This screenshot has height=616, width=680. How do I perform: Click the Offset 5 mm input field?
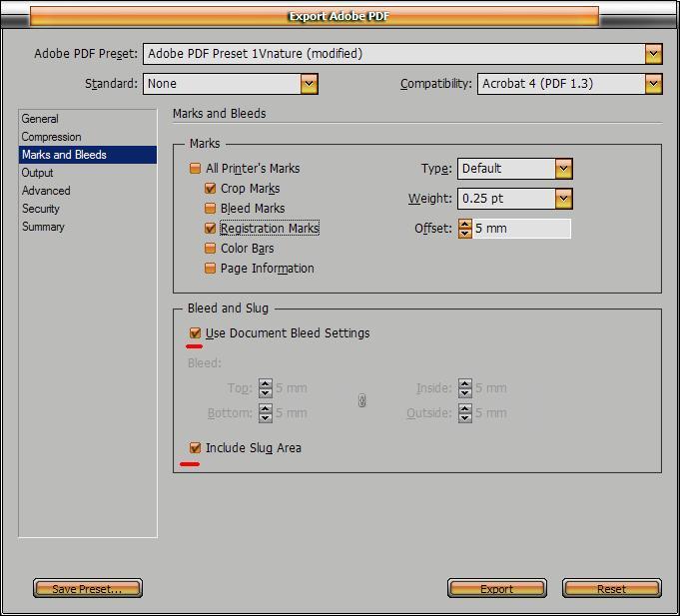pyautogui.click(x=521, y=229)
